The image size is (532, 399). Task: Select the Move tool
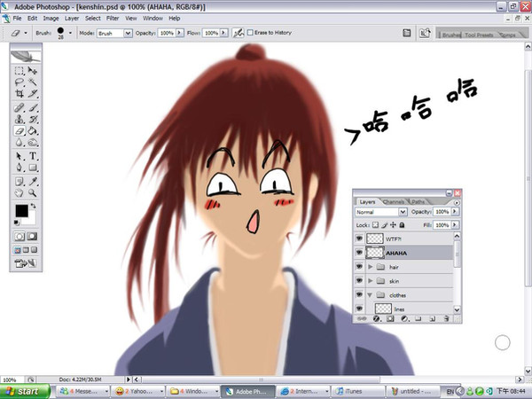pos(33,71)
